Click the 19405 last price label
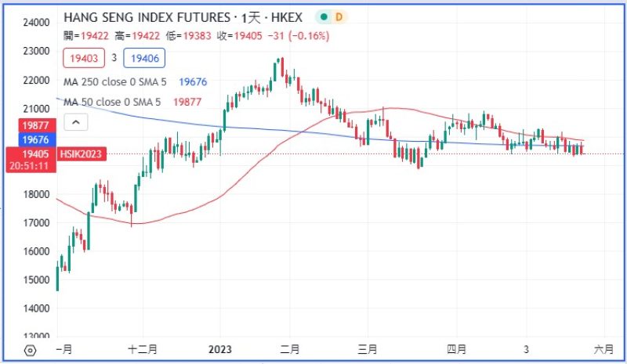The width and height of the screenshot is (627, 364). click(38, 153)
